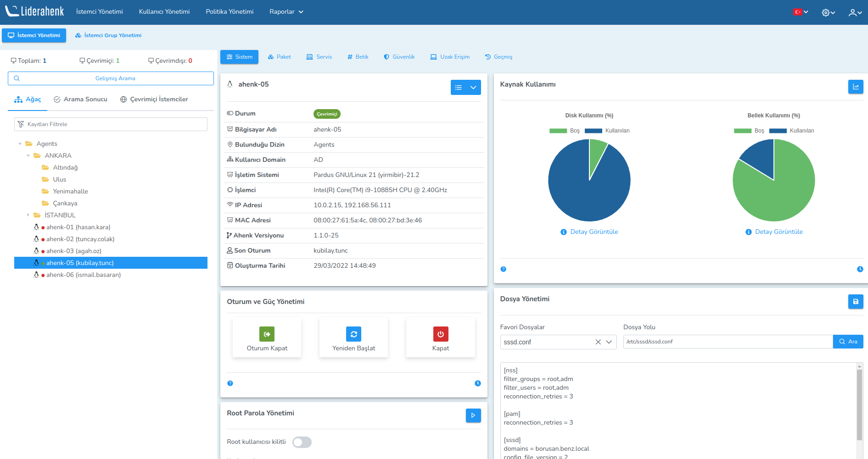Toggle the Boş legend in the Disk Kullanımı chart
The image size is (868, 459).
coord(565,131)
